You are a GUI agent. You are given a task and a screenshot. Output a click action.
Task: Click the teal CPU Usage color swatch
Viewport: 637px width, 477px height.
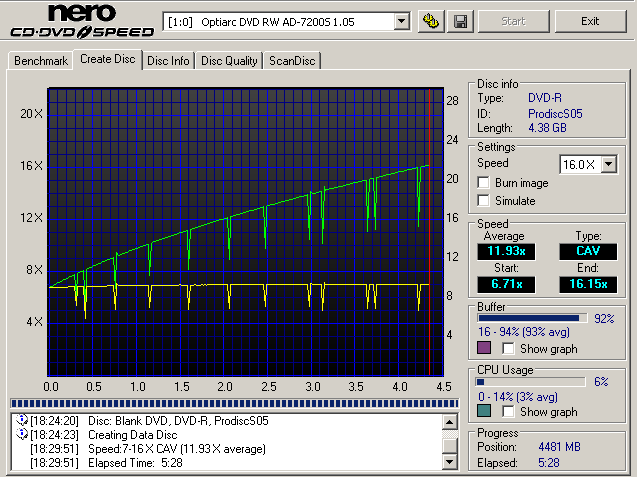click(x=485, y=411)
